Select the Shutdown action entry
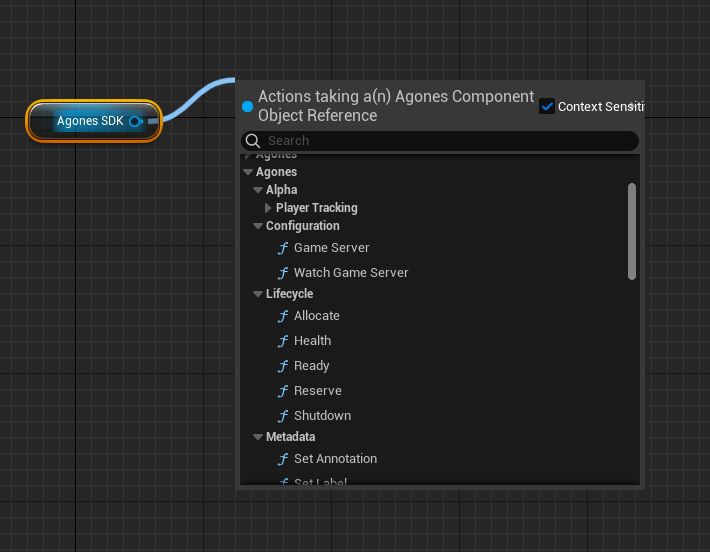The height and width of the screenshot is (552, 710). (322, 416)
